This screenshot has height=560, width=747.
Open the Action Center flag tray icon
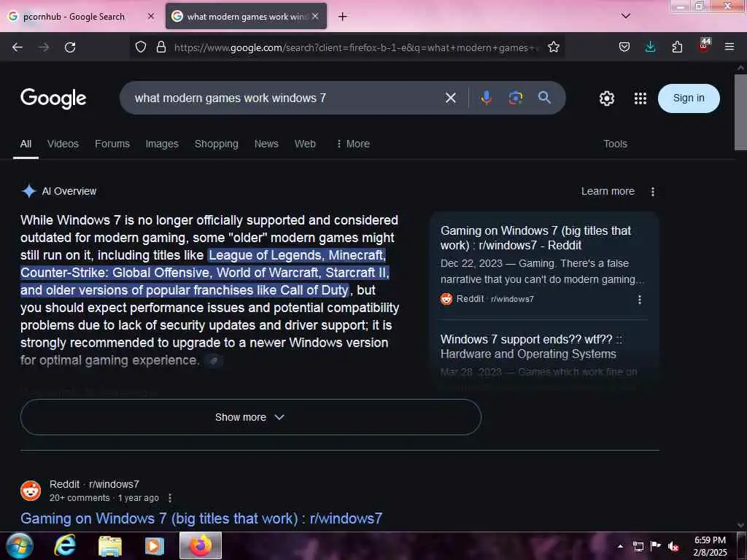tap(656, 545)
